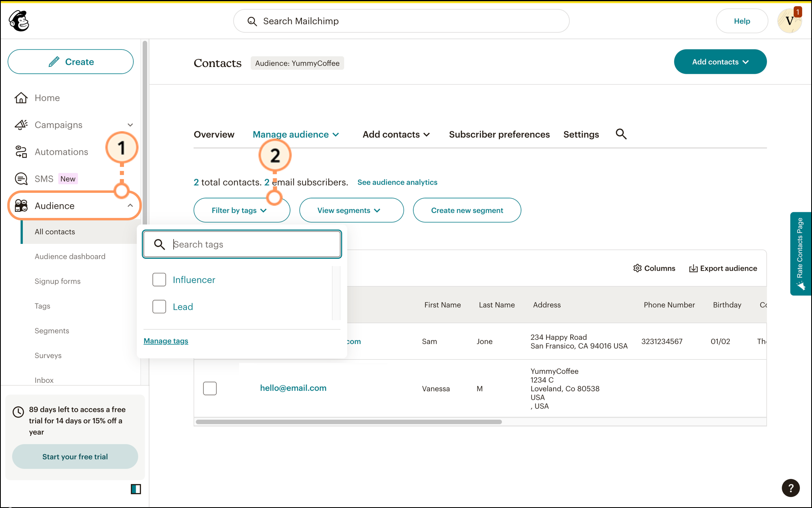Click the Create button

71,62
